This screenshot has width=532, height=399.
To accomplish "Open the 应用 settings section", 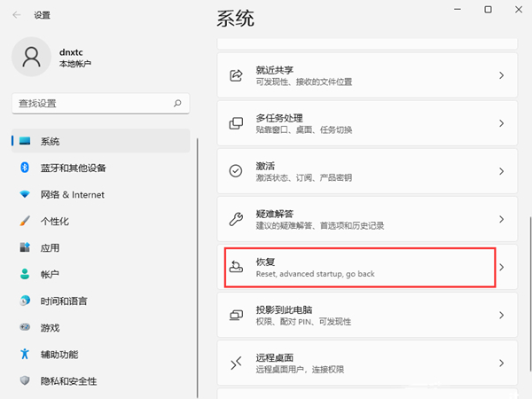I will click(50, 247).
